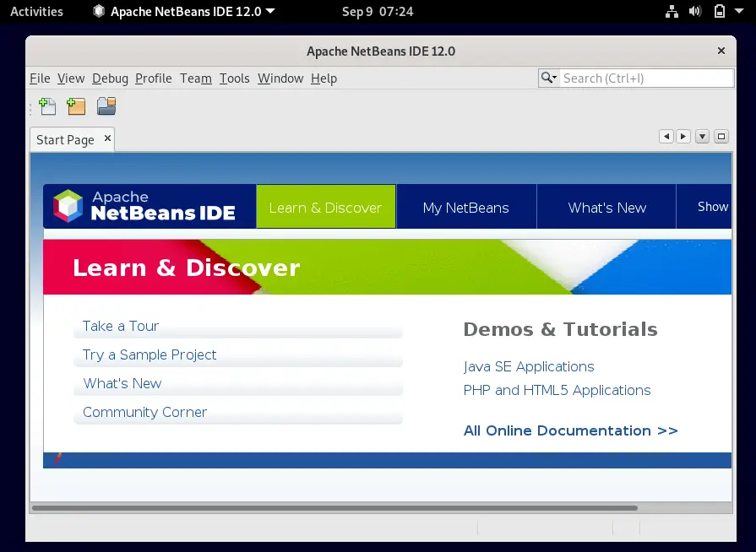Focus the Search (Ctrl+I) field
This screenshot has height=552, width=756.
(x=646, y=78)
